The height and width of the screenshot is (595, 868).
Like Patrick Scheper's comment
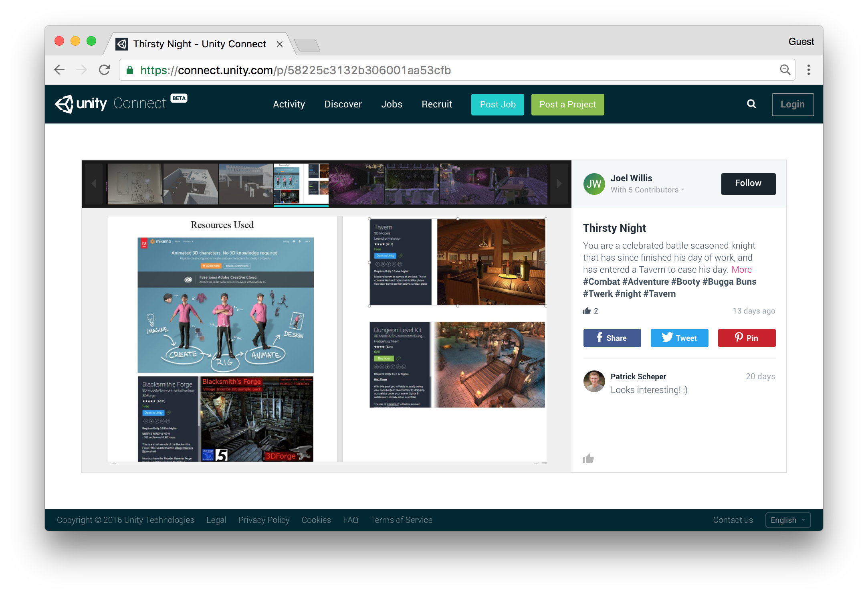click(588, 458)
